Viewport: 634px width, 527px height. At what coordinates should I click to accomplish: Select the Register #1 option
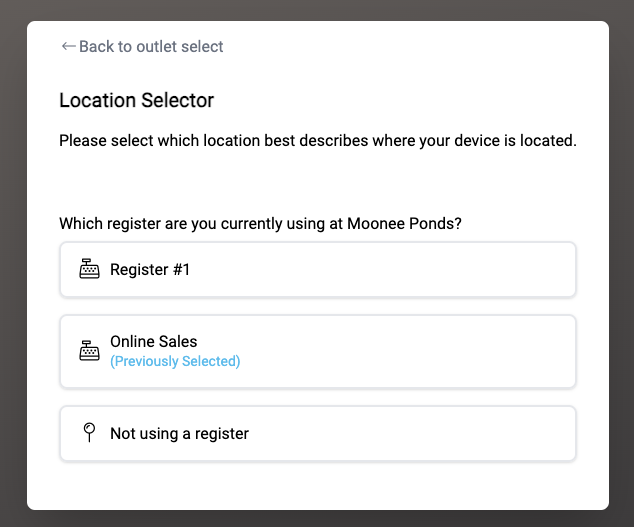coord(318,269)
